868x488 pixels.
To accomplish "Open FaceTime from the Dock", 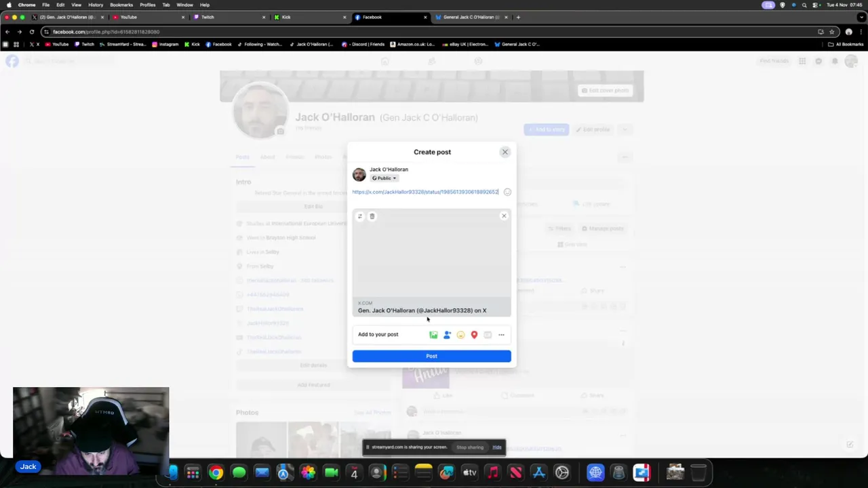I will coord(331,472).
